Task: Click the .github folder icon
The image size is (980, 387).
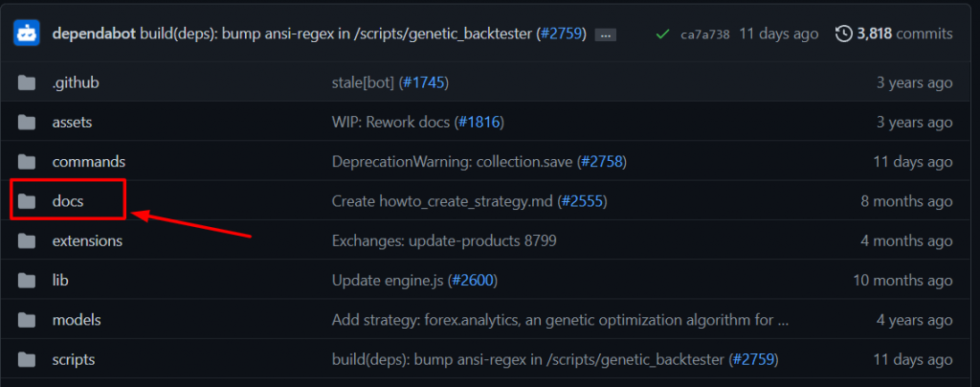Action: (x=26, y=82)
